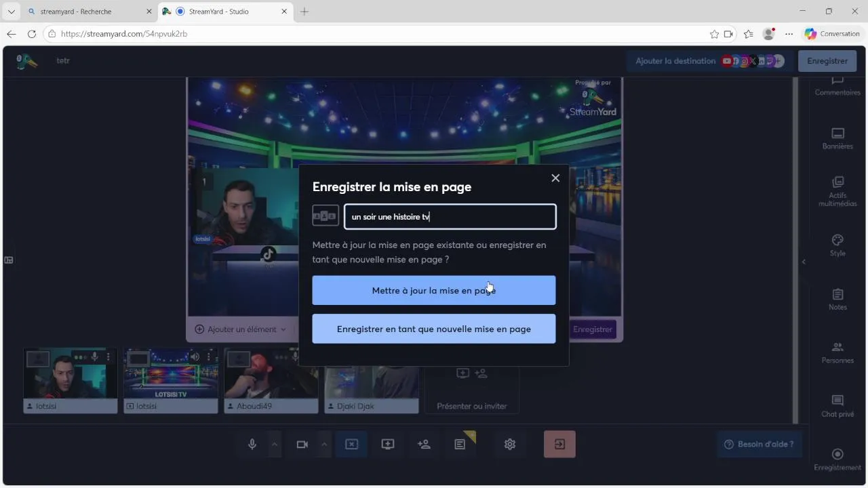Open the teleprompter notes icon in the toolbar
Viewport: 868px width, 488px height.
[x=460, y=444]
